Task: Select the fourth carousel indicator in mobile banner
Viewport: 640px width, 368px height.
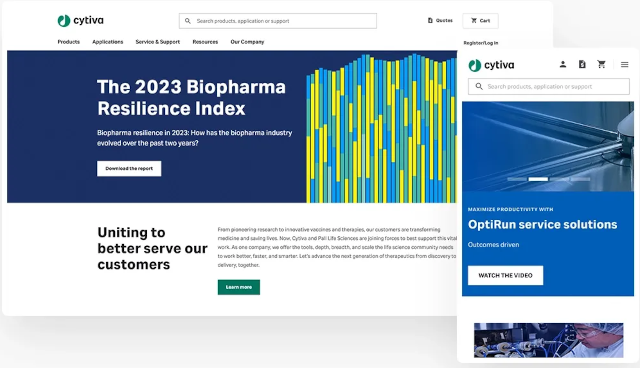Action: [580, 179]
